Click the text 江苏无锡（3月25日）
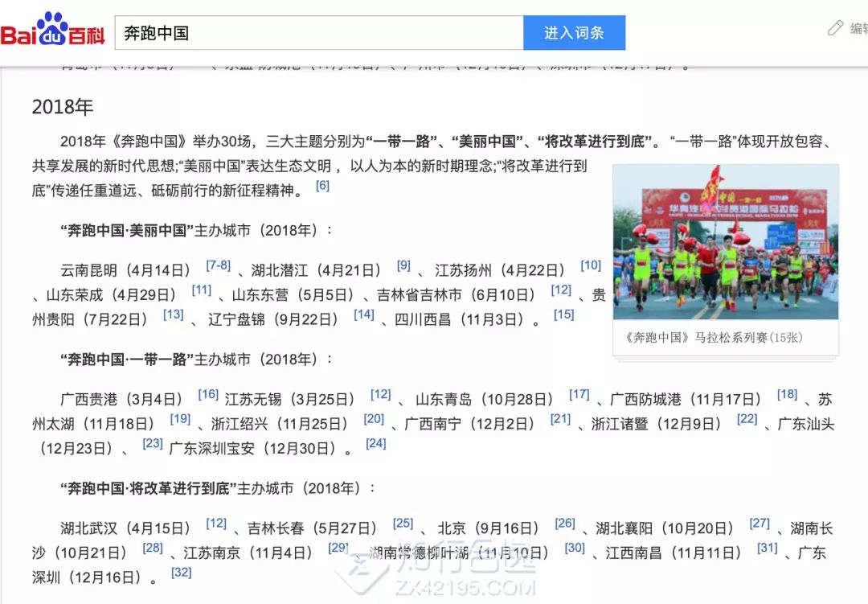Image resolution: width=868 pixels, height=604 pixels. 290,399
